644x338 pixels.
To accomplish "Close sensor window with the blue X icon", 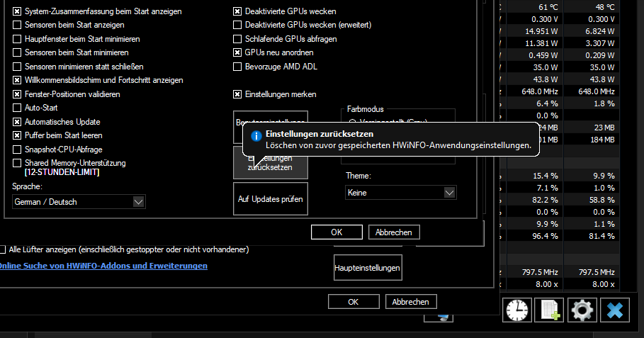I will (615, 310).
